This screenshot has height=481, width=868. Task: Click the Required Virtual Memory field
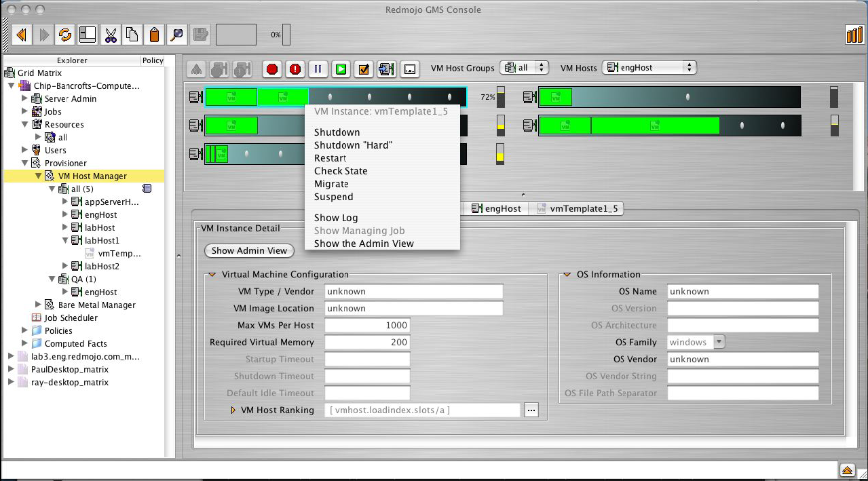tap(367, 342)
